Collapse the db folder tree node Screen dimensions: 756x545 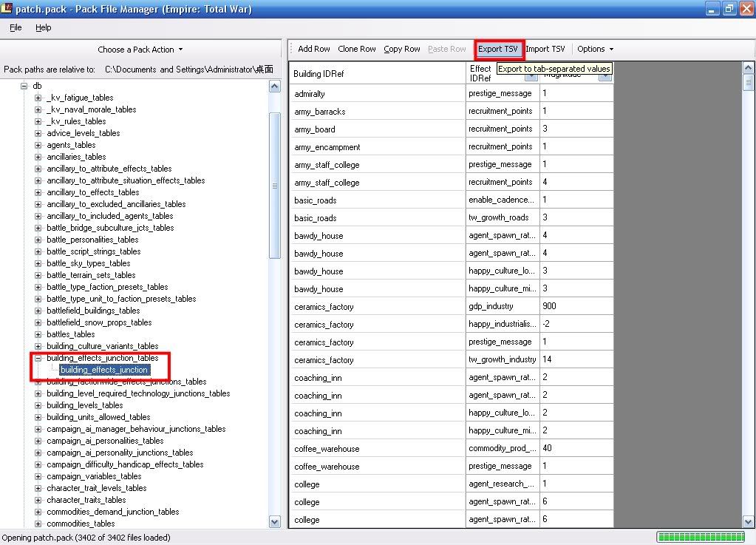[24, 87]
